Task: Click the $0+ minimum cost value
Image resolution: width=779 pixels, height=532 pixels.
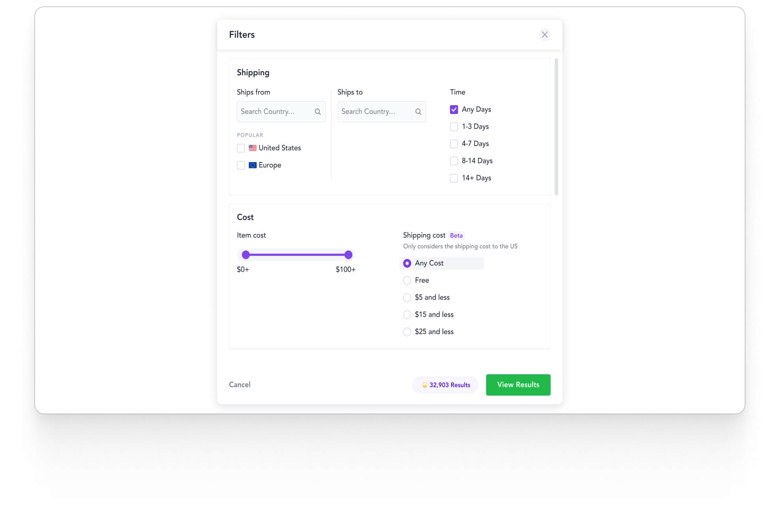Action: 243,269
